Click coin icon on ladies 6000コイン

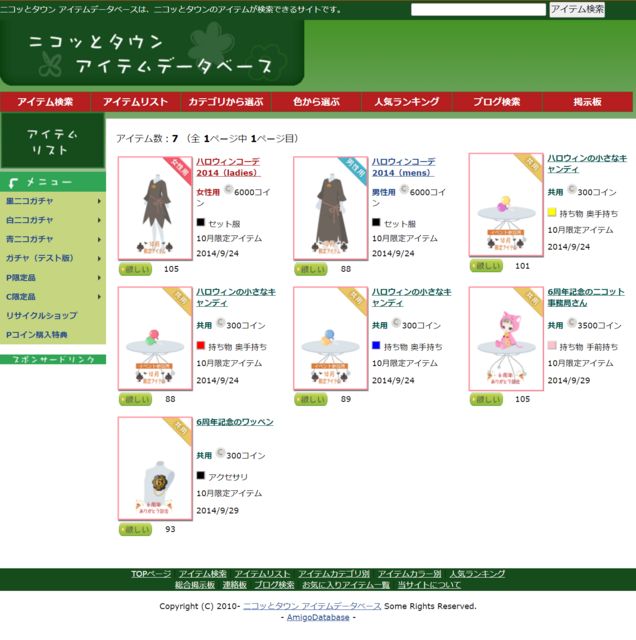[229, 189]
